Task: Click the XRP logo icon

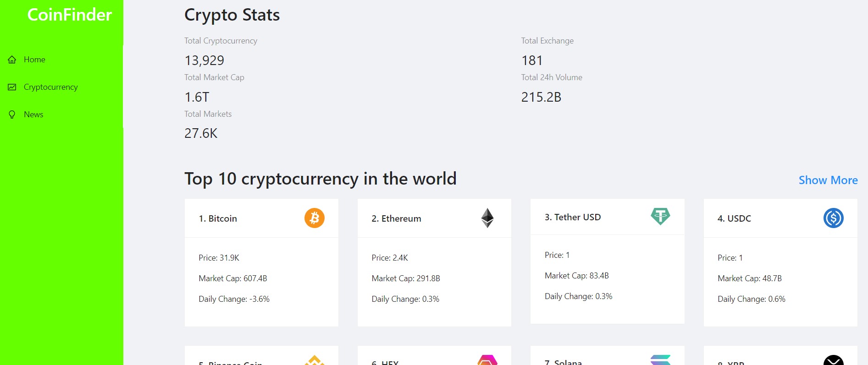Action: coord(833,361)
